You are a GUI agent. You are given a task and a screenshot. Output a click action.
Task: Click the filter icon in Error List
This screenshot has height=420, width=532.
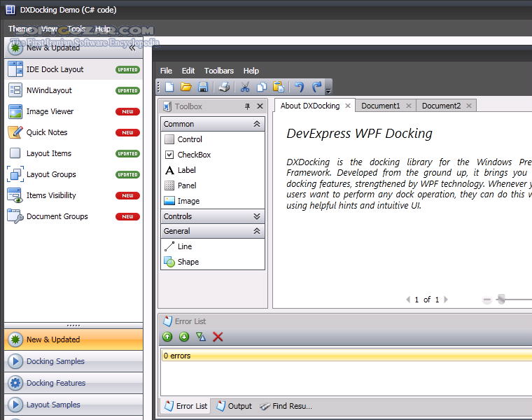201,337
